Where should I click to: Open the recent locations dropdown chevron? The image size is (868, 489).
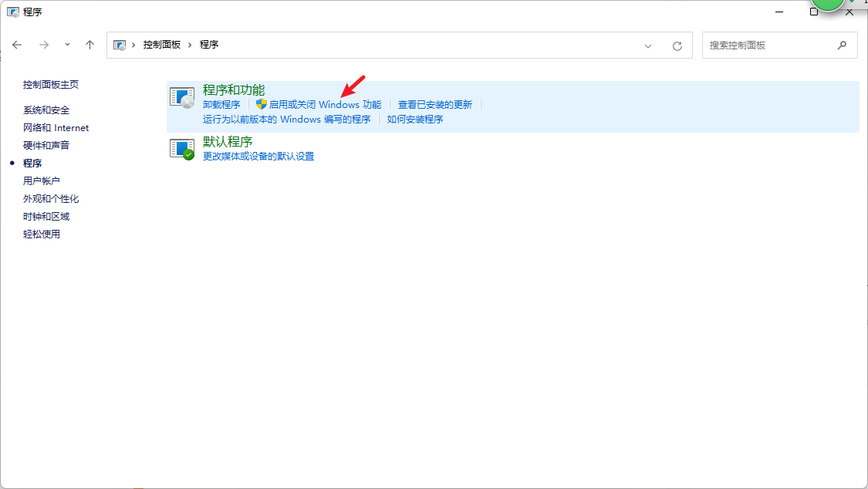pos(67,45)
